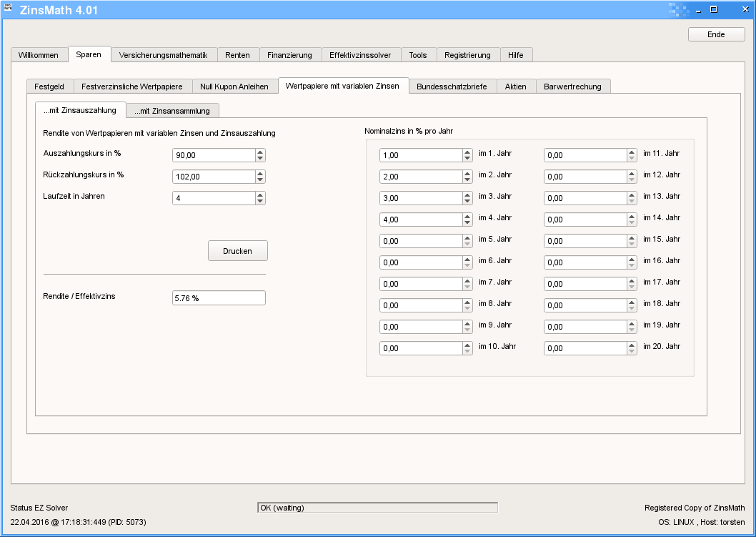Increase the 11. Jahr interest rate
756x537 pixels.
click(x=632, y=152)
